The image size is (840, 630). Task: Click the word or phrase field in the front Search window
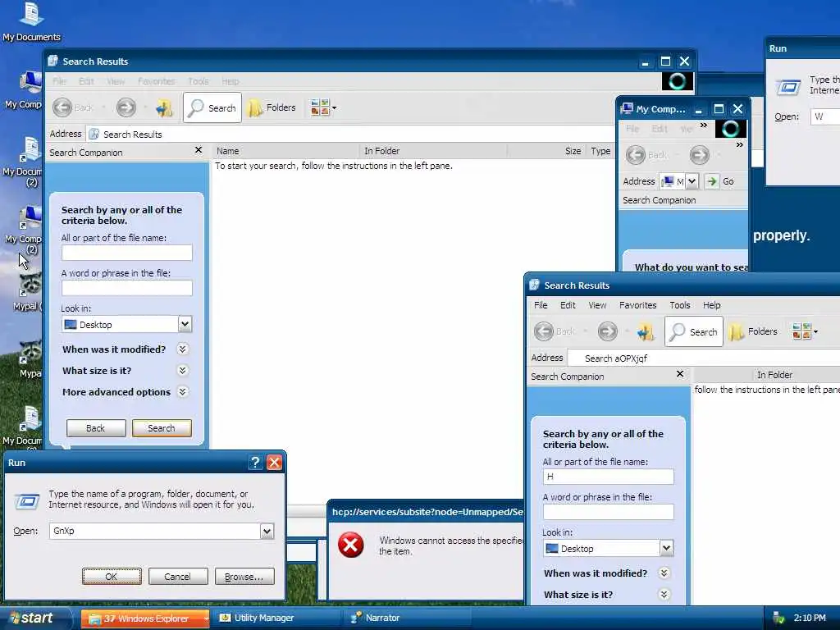coord(609,512)
